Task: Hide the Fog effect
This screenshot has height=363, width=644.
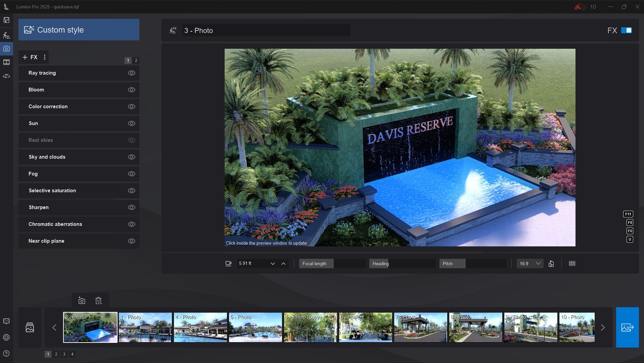Action: (132, 174)
